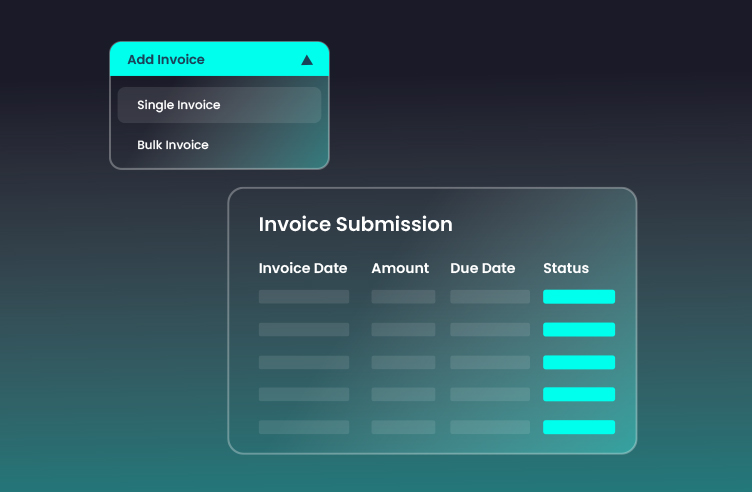Click the triangle arrow in Add Invoice
This screenshot has width=752, height=492.
307,60
